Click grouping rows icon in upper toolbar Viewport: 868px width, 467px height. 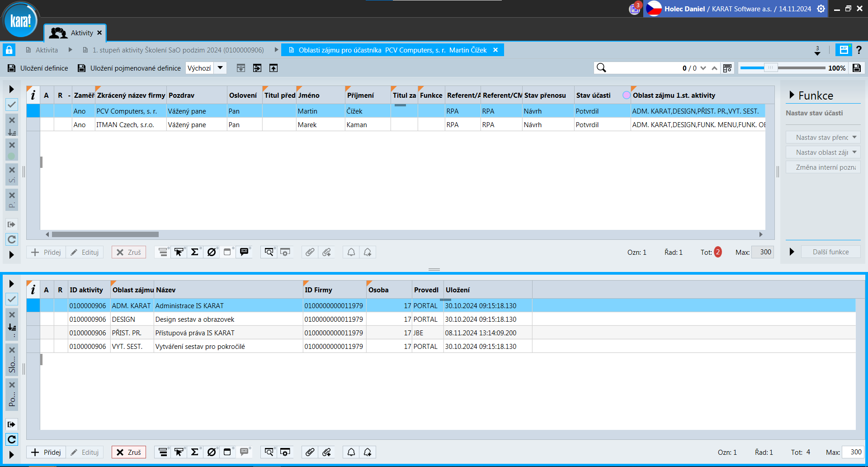pos(163,252)
